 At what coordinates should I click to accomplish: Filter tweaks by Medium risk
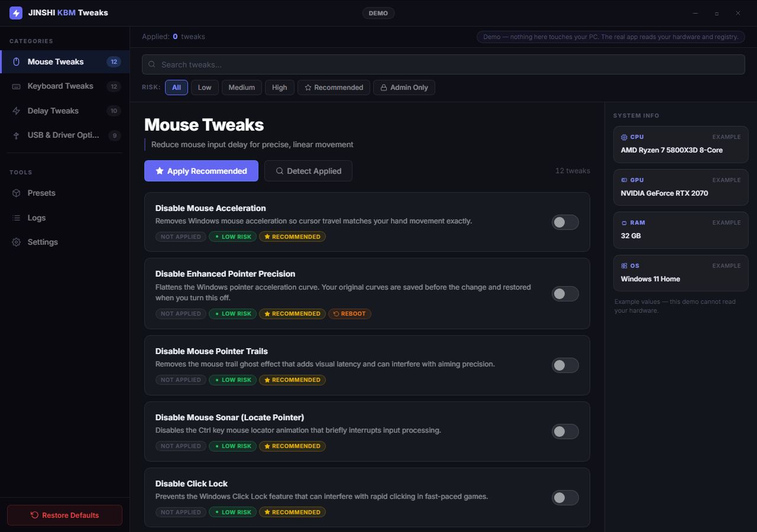coord(242,87)
